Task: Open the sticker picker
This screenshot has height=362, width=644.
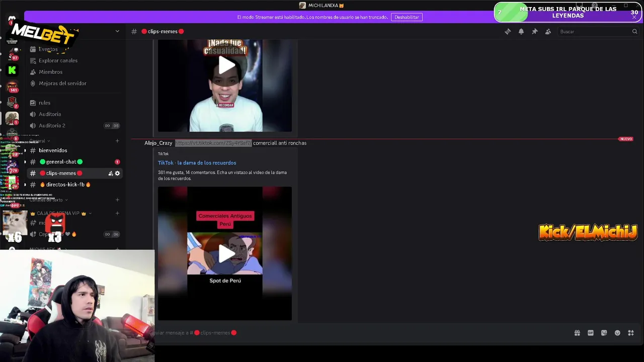Action: point(604,333)
